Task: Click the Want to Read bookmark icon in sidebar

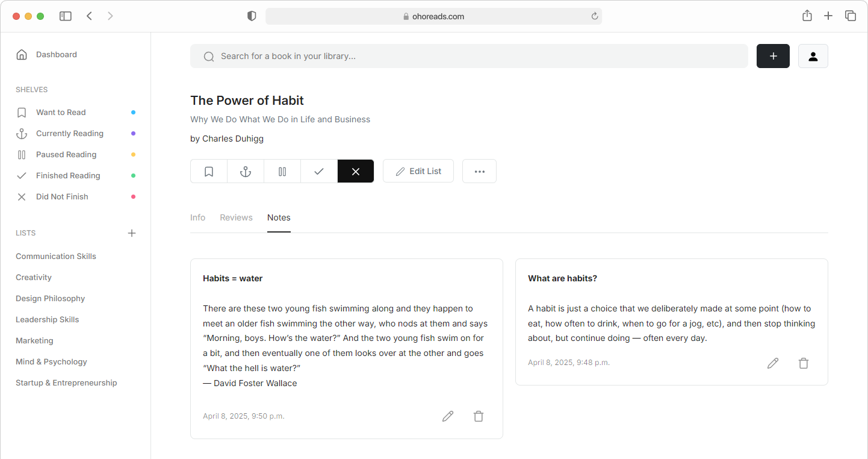Action: coord(22,113)
